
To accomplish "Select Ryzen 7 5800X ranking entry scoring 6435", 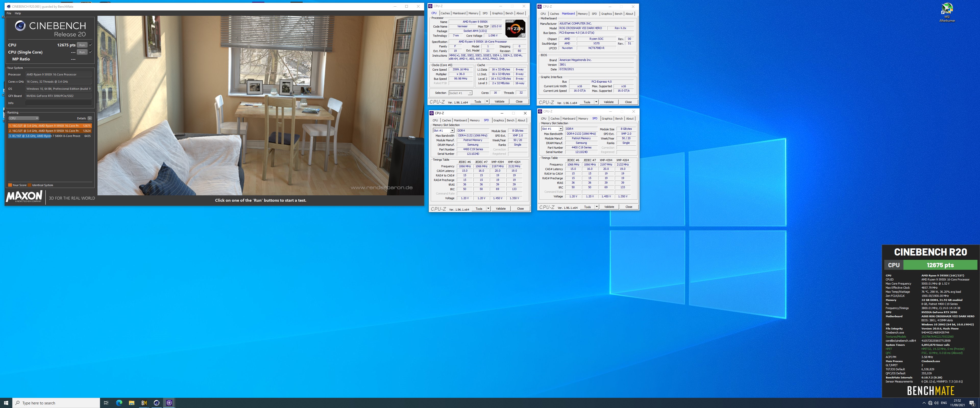I will click(x=50, y=136).
